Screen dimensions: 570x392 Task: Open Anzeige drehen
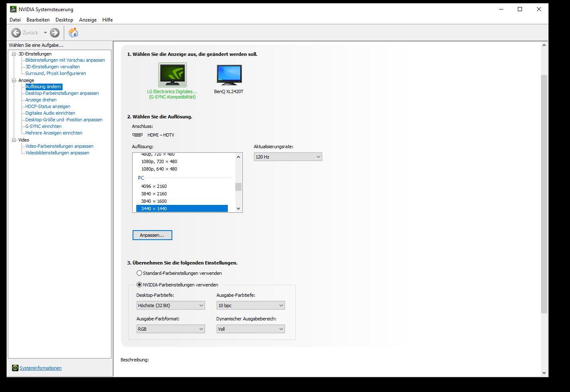pyautogui.click(x=41, y=100)
